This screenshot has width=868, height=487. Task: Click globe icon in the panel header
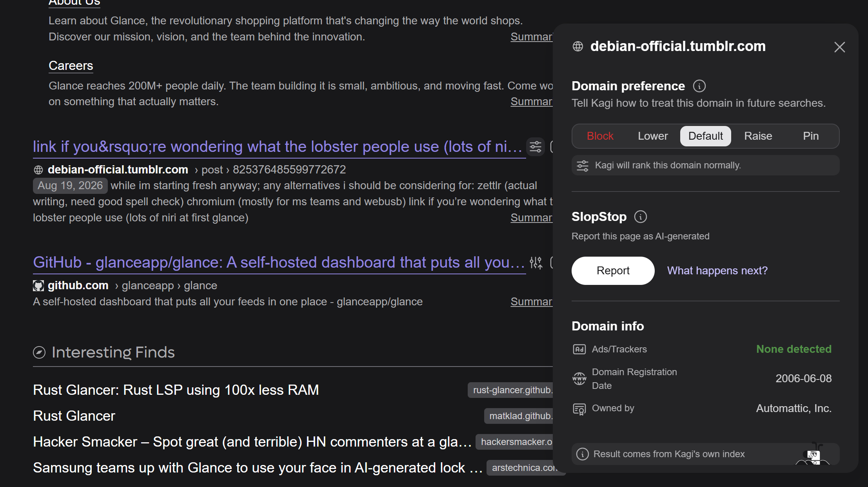click(x=577, y=46)
